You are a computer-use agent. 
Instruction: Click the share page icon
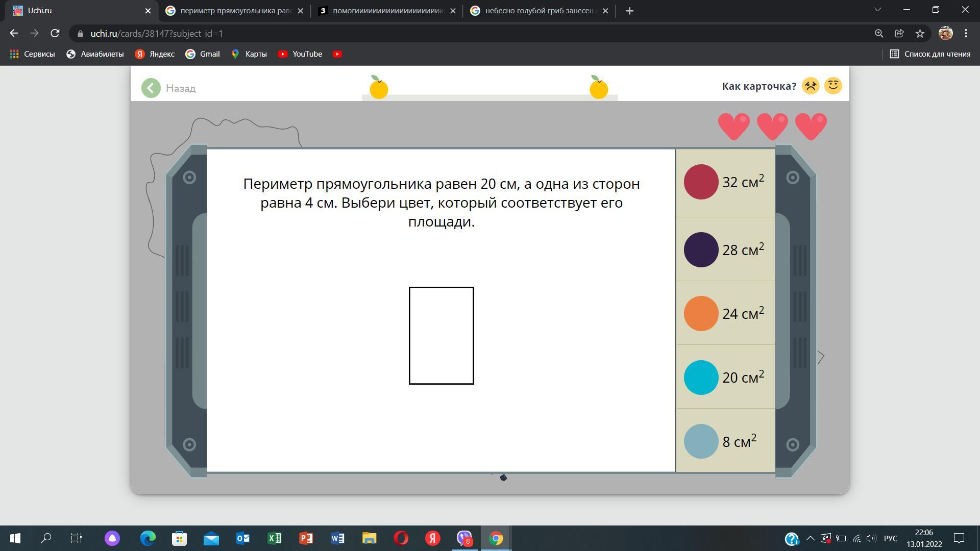pos(899,34)
